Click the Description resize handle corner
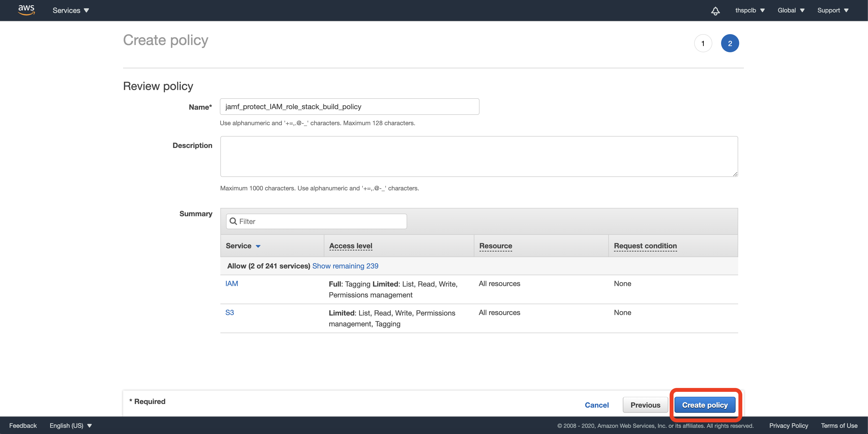Image resolution: width=868 pixels, height=434 pixels. tap(735, 174)
